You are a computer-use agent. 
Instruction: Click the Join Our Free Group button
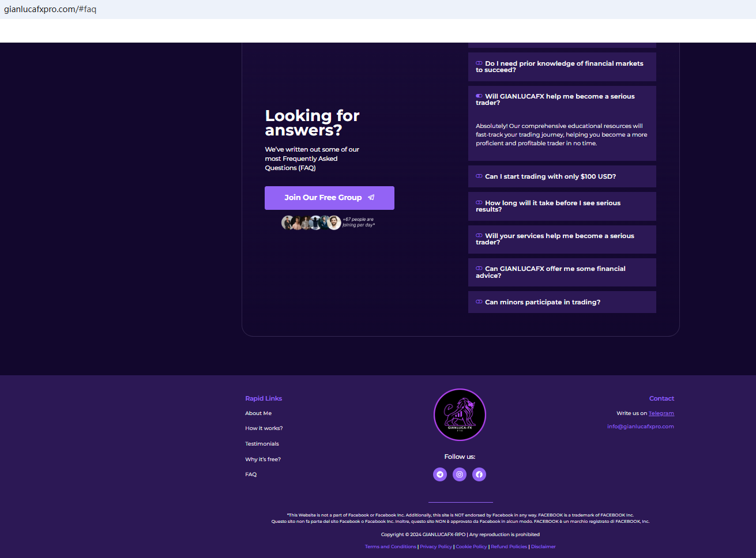[329, 198]
